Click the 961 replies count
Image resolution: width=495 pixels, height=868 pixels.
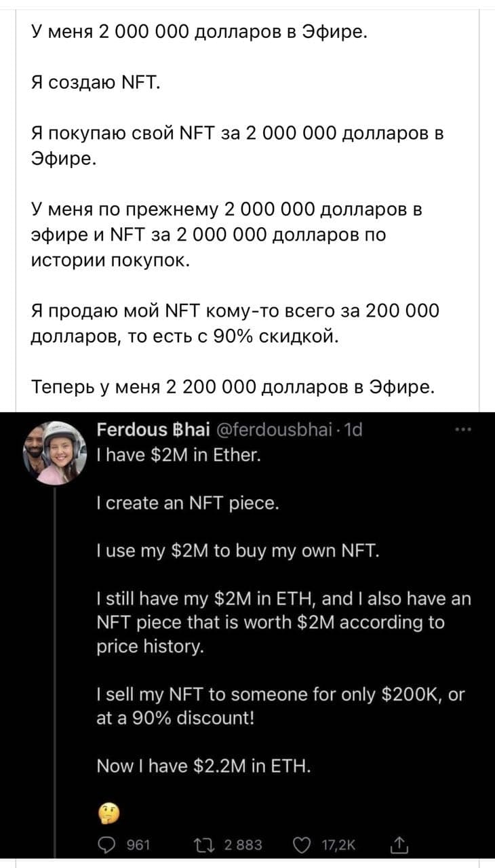coord(138,844)
